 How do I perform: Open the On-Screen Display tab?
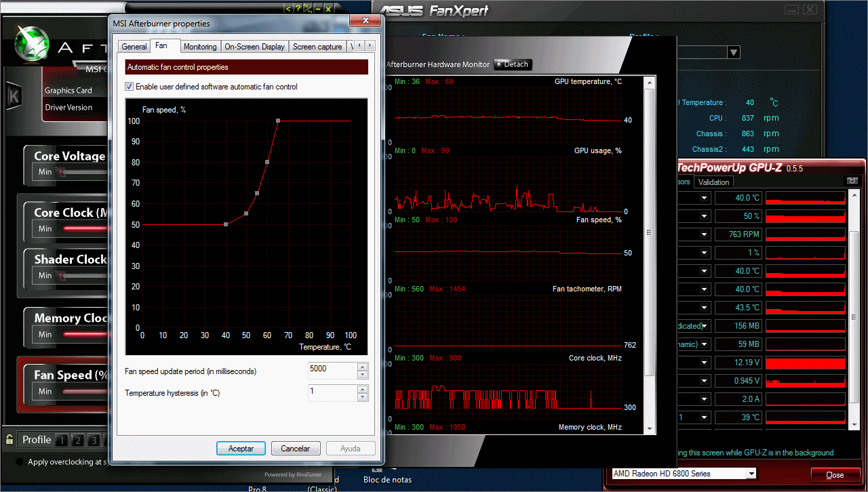click(x=254, y=47)
